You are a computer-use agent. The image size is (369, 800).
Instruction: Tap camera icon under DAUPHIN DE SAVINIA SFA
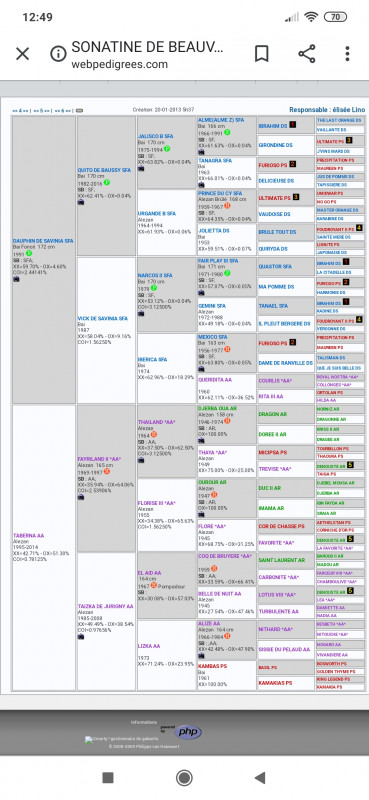click(16, 279)
